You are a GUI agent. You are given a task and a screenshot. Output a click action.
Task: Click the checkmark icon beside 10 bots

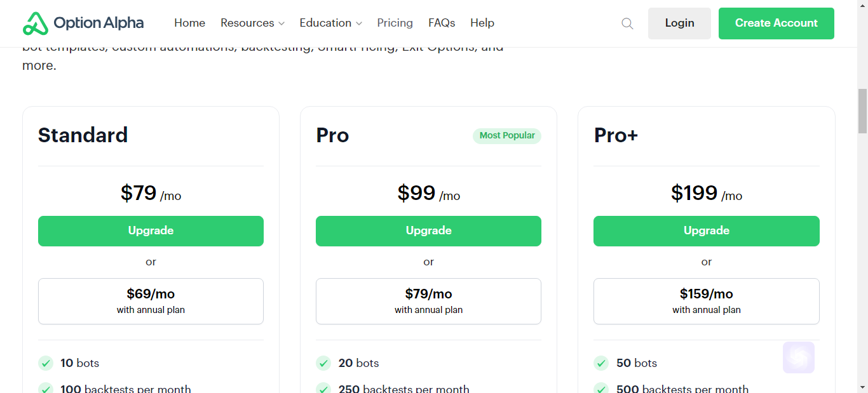point(46,363)
